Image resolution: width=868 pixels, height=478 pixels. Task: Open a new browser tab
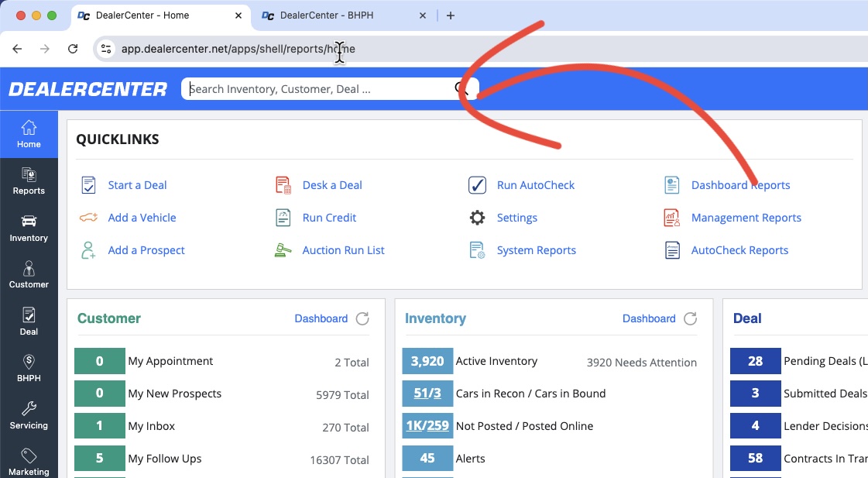[451, 15]
